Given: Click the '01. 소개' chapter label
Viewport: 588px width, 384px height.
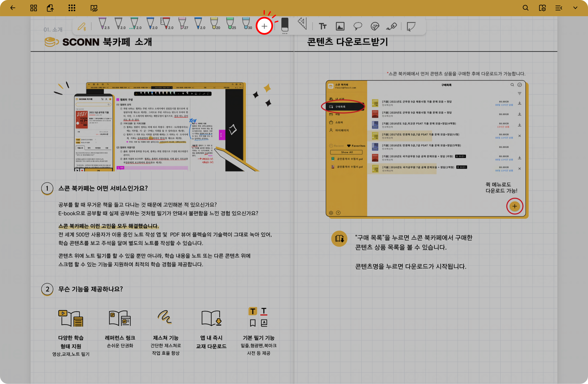Looking at the screenshot, I should [x=53, y=30].
